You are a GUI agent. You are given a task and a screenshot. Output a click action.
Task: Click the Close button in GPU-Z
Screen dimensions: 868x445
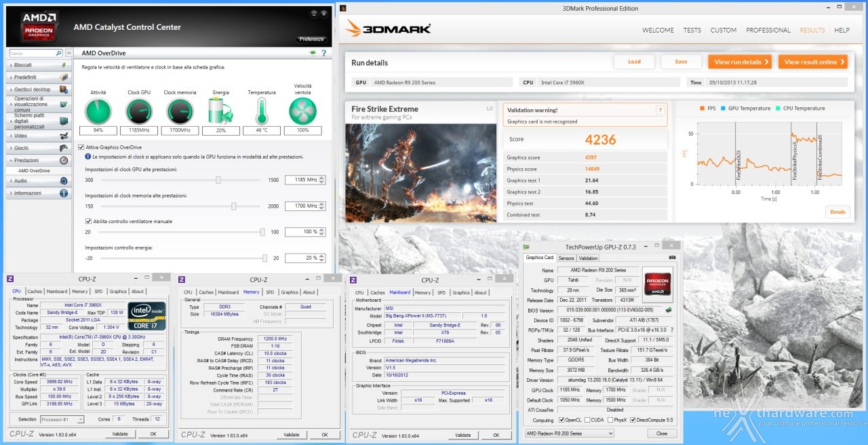pos(662,433)
